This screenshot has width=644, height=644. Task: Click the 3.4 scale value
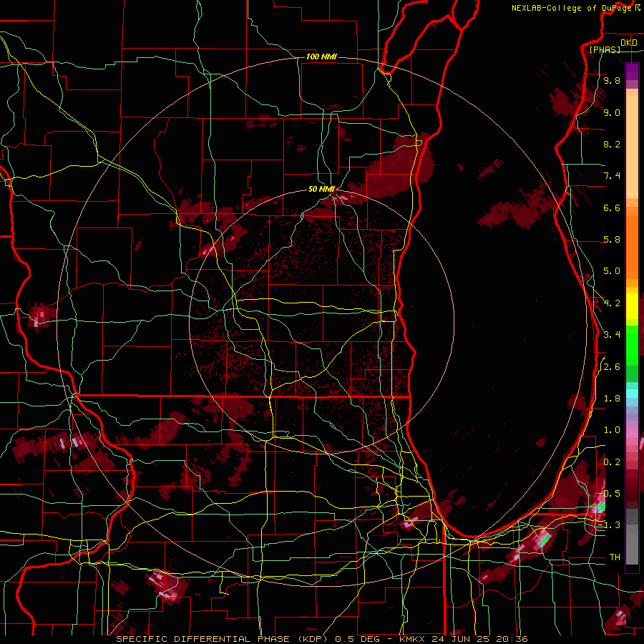coord(612,335)
